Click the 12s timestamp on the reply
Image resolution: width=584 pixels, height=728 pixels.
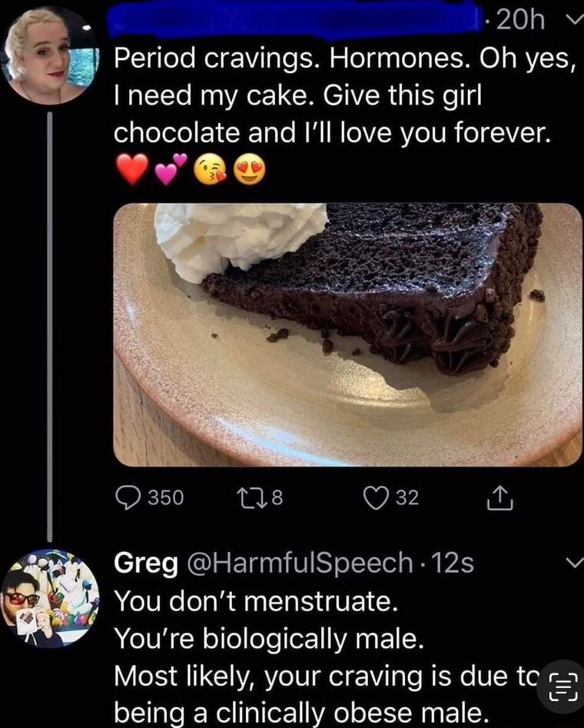452,563
